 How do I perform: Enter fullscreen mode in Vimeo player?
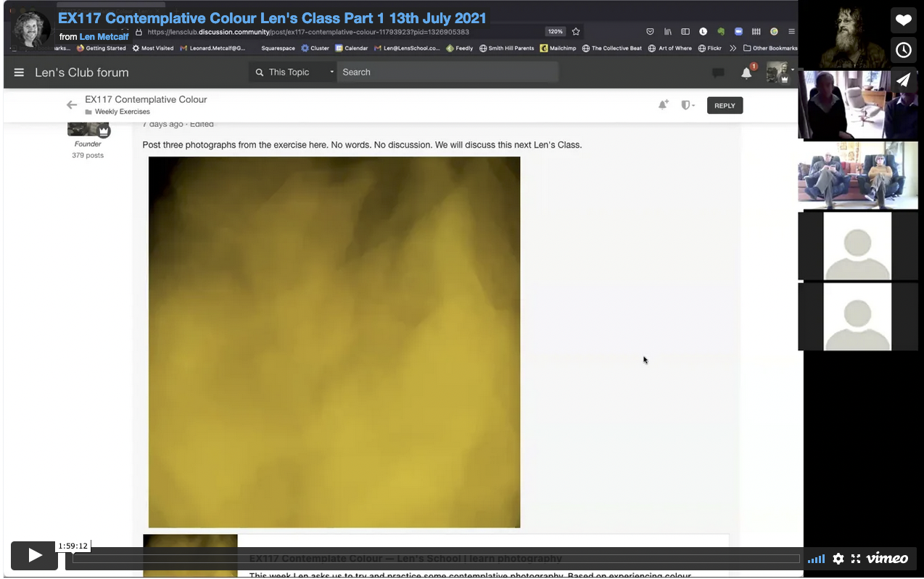(x=856, y=559)
